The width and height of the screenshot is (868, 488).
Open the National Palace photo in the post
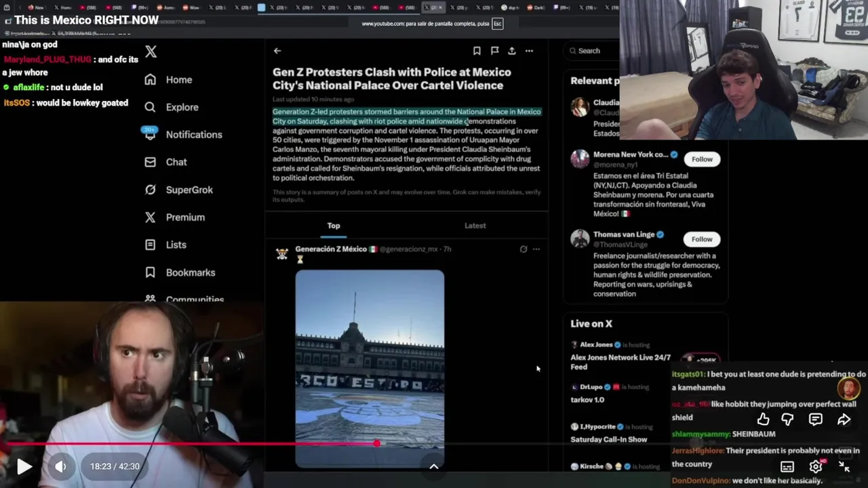[370, 369]
